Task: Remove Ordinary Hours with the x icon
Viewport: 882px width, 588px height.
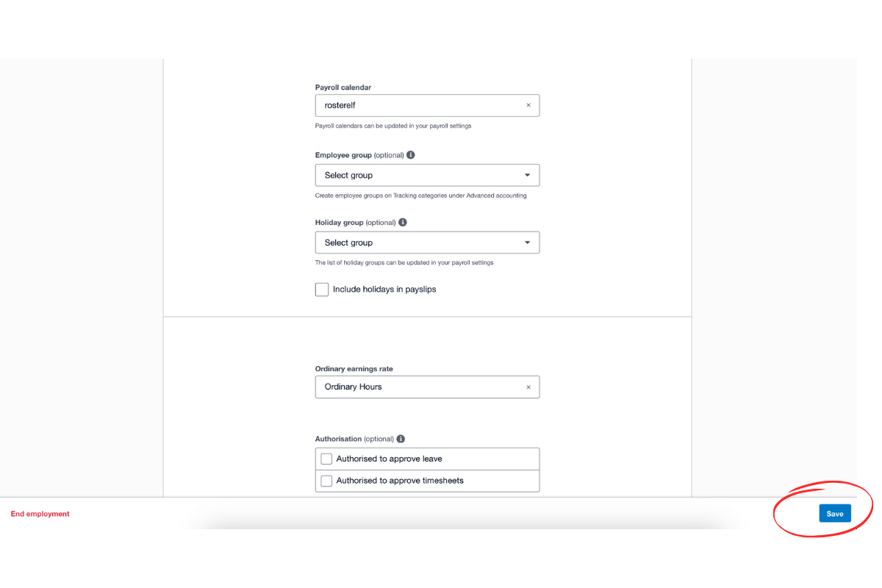Action: click(x=528, y=387)
